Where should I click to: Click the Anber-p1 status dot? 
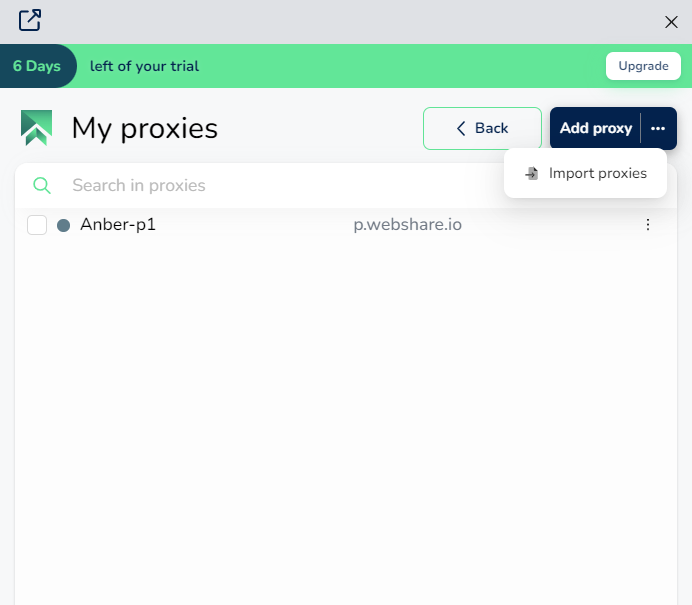64,225
